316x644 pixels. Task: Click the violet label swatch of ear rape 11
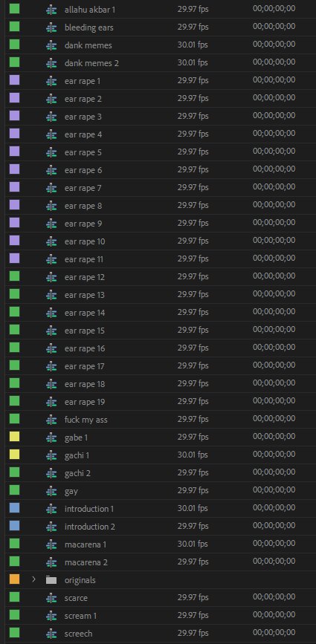[14, 258]
